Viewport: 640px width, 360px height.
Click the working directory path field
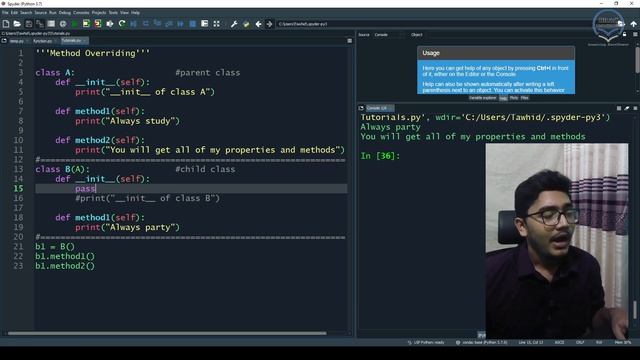445,24
